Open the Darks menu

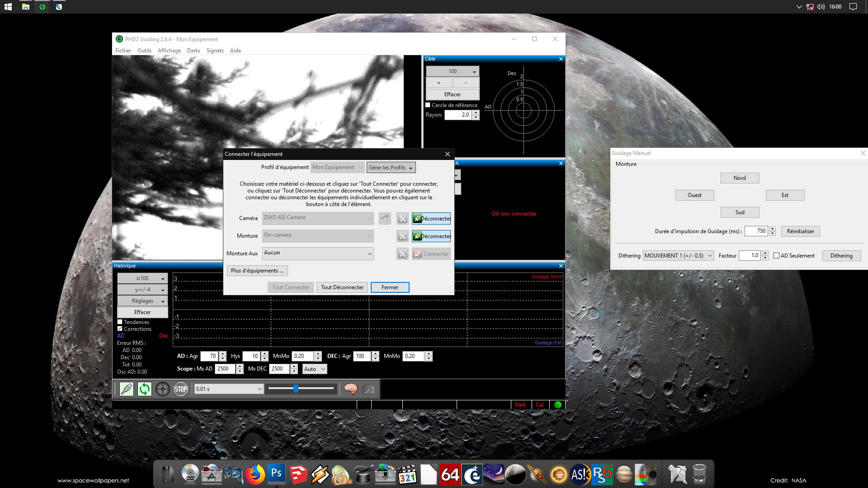[x=193, y=51]
